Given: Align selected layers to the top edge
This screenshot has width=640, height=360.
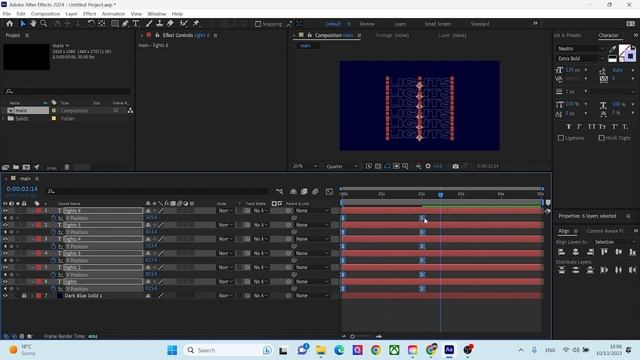Looking at the screenshot, I should pos(604,252).
